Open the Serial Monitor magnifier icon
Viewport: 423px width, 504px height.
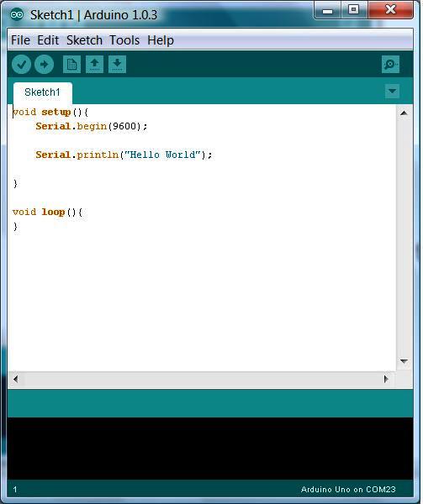coord(390,65)
